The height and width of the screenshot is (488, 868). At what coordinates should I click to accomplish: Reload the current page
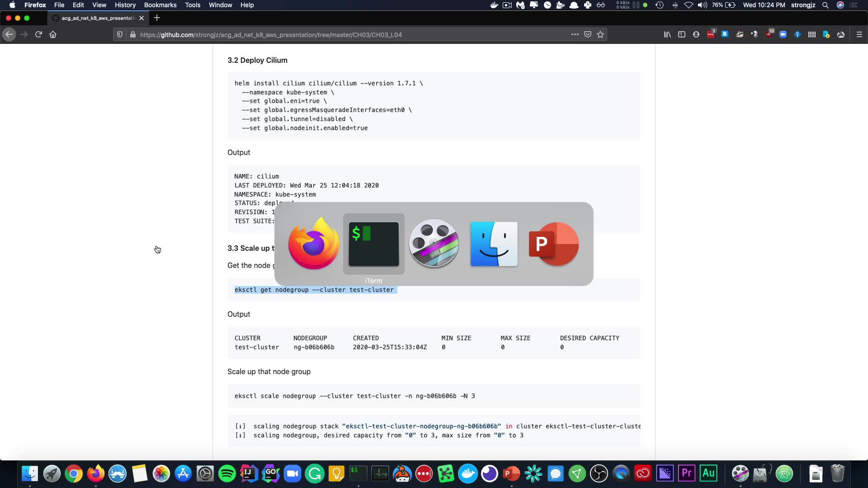(x=38, y=34)
